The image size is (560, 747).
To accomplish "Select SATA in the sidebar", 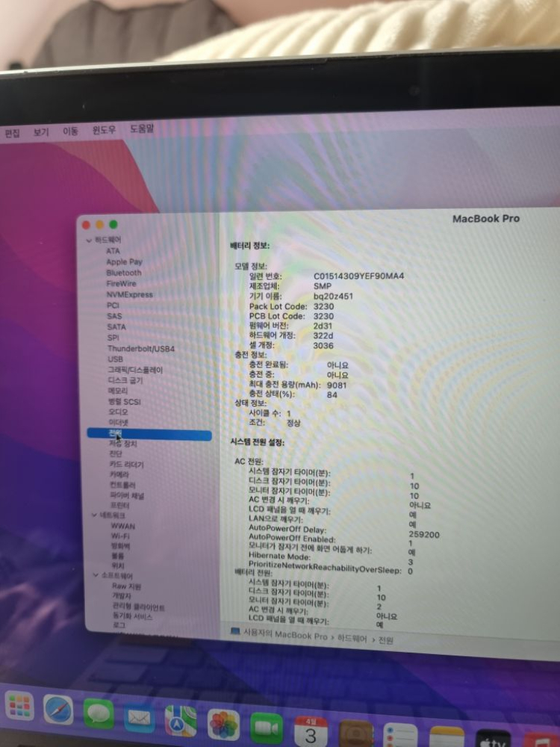I will pyautogui.click(x=116, y=327).
